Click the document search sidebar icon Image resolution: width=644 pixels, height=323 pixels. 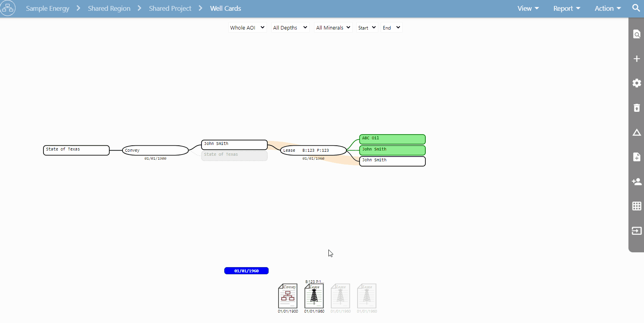tap(636, 34)
